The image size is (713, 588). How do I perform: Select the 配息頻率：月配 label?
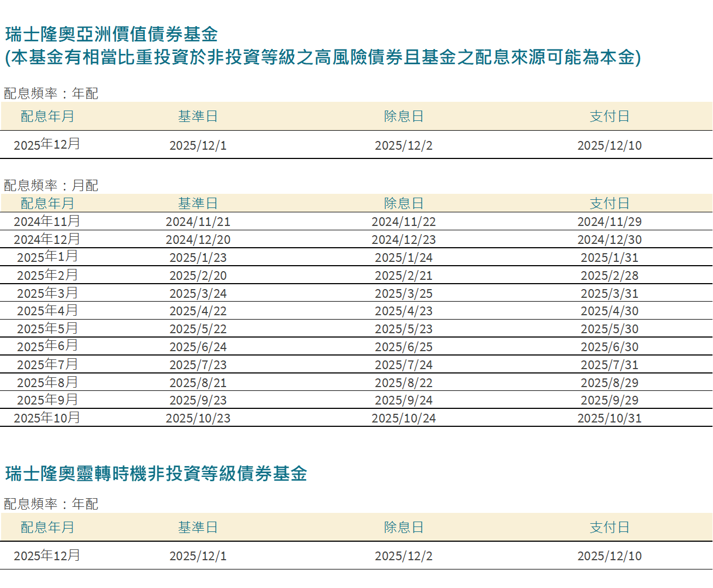[51, 186]
